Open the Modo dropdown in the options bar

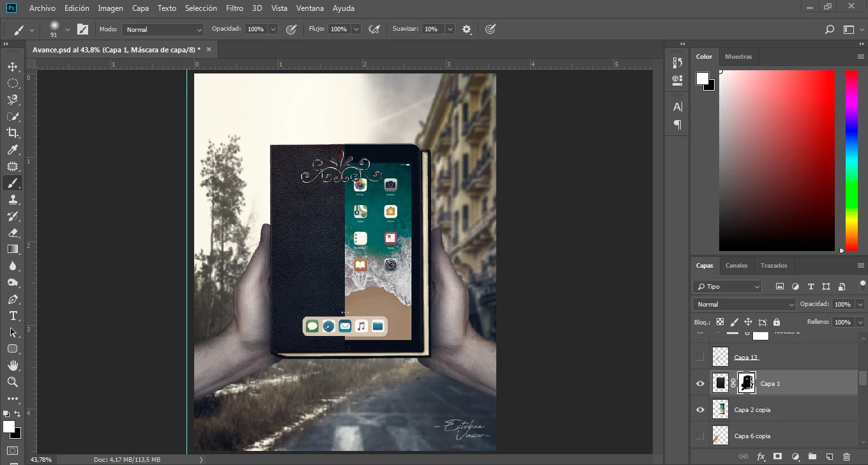[162, 29]
